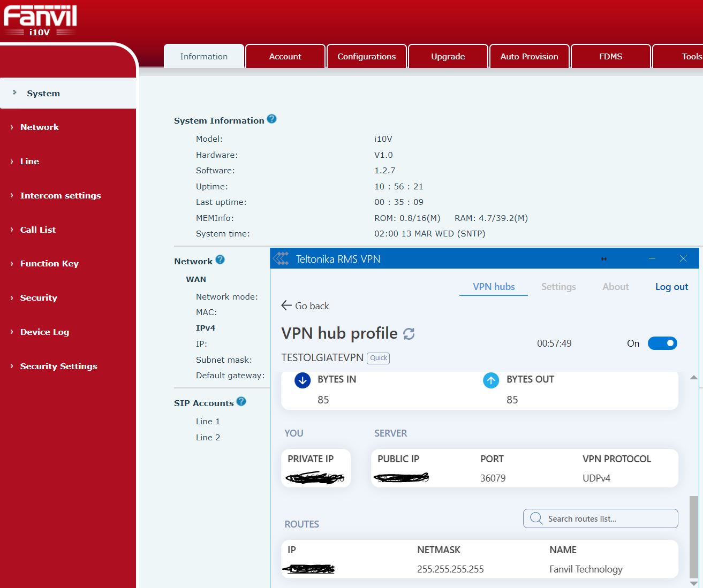Click the Go back arrow icon

pyautogui.click(x=286, y=306)
